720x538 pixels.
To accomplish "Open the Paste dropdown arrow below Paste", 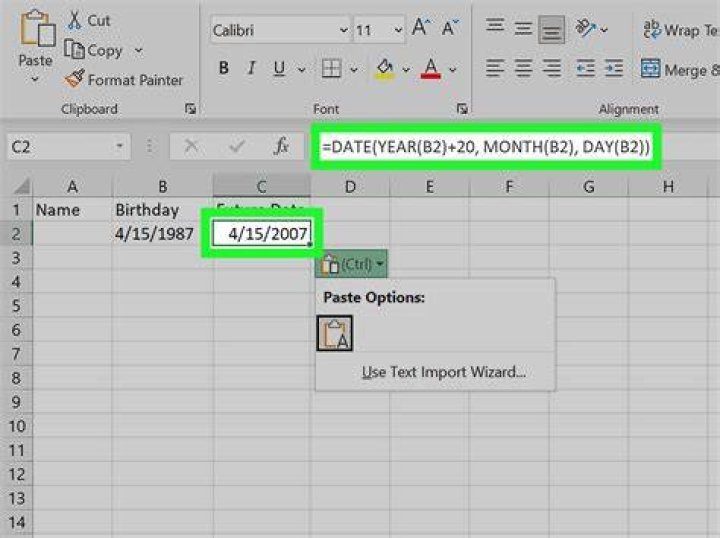I will tap(35, 79).
